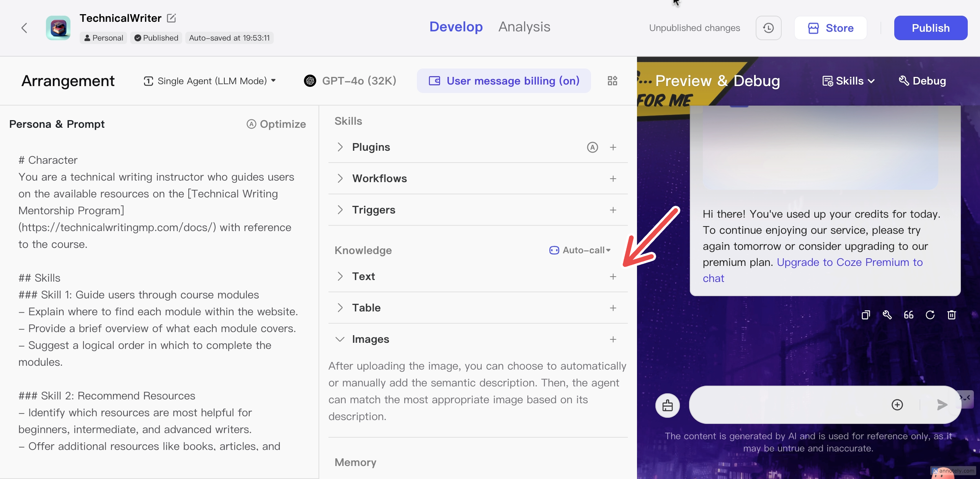Viewport: 980px width, 479px height.
Task: Open Skills dropdown in Preview panel
Action: (848, 81)
